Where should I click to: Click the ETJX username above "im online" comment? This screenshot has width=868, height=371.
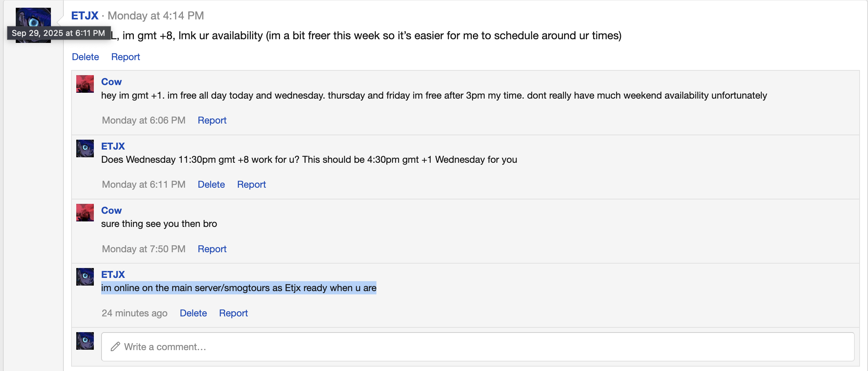point(113,275)
